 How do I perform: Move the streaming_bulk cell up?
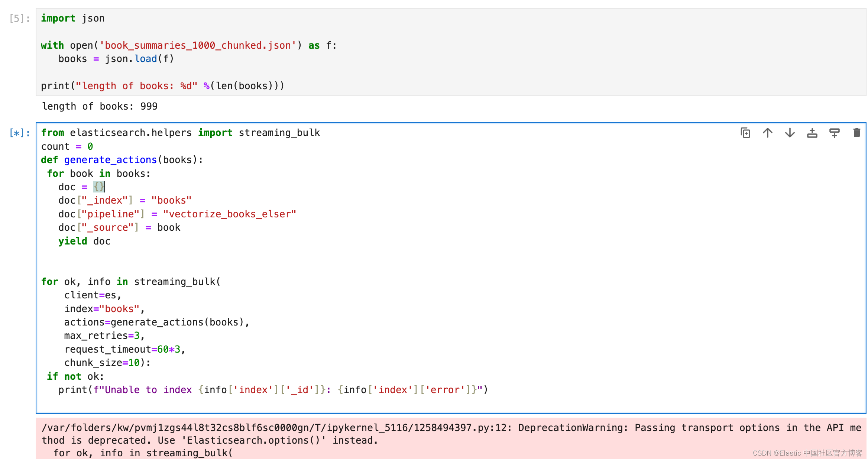pyautogui.click(x=767, y=133)
